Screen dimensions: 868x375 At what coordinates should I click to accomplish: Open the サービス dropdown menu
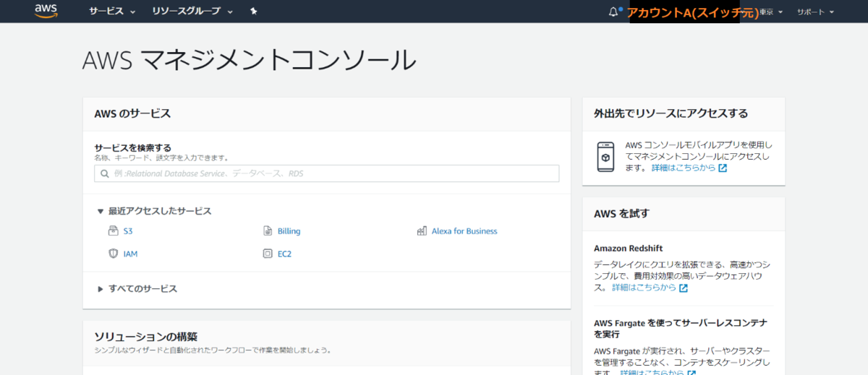(112, 12)
